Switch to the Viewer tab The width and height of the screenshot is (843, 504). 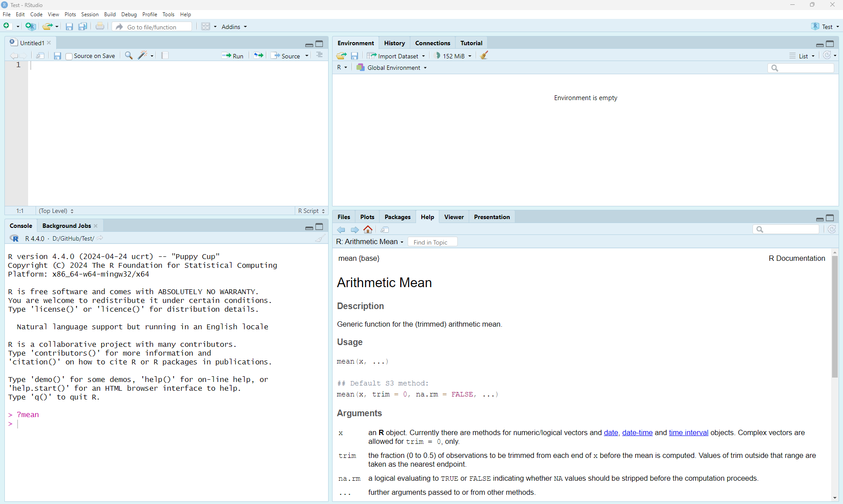point(454,217)
